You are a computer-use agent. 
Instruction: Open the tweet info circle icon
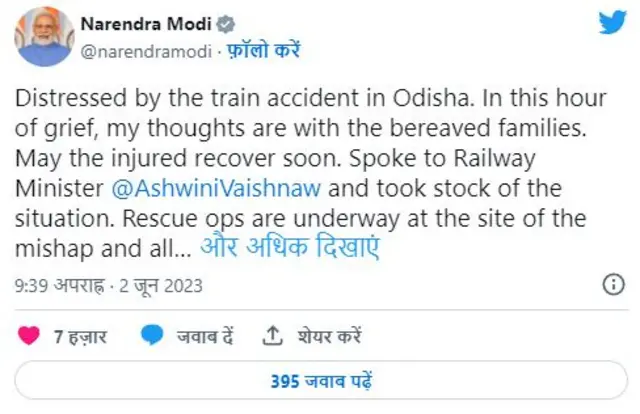[x=613, y=286]
